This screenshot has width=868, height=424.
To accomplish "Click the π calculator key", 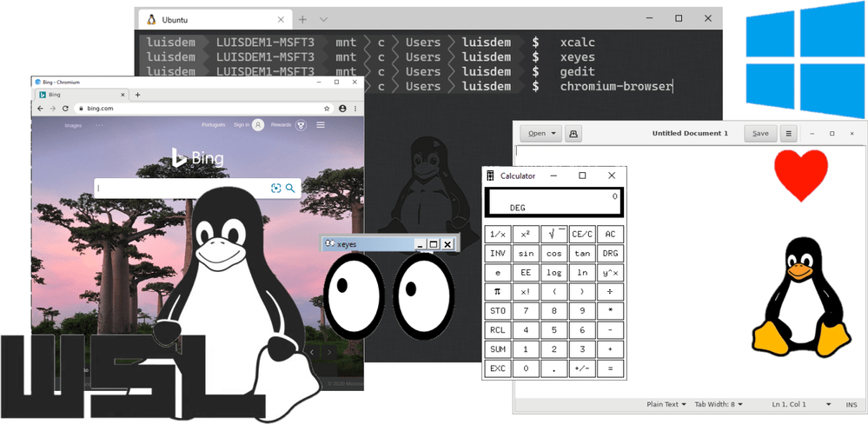I will coord(498,292).
